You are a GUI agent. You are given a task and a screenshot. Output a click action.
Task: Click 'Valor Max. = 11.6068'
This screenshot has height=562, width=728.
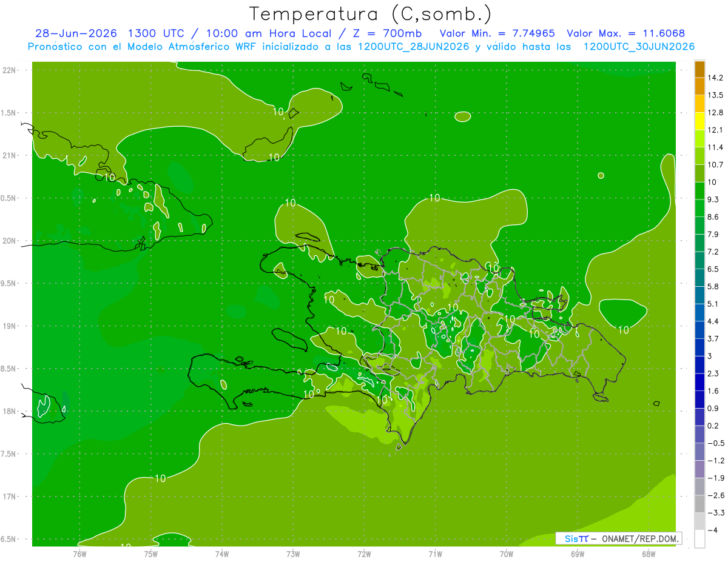(x=626, y=33)
